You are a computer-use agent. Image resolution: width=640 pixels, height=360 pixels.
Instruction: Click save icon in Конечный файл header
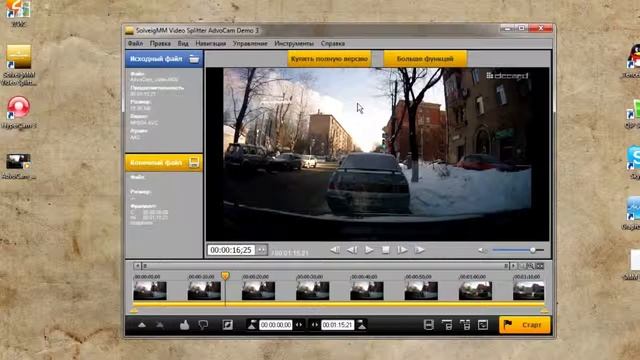(x=194, y=162)
